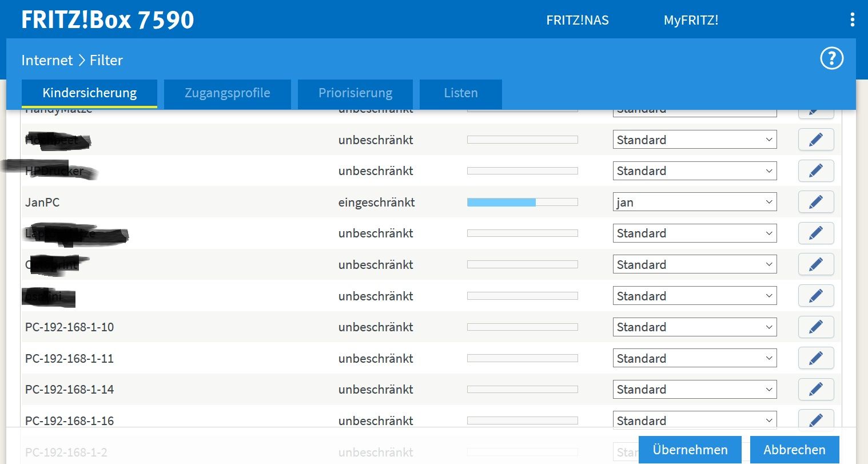Click eingeschränkt status of JanPC

tap(377, 202)
